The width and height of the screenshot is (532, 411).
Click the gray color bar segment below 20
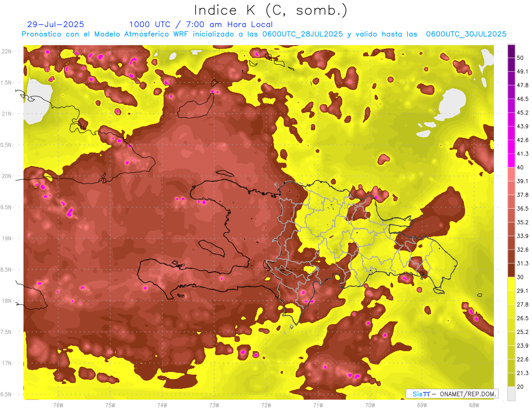coord(511,394)
